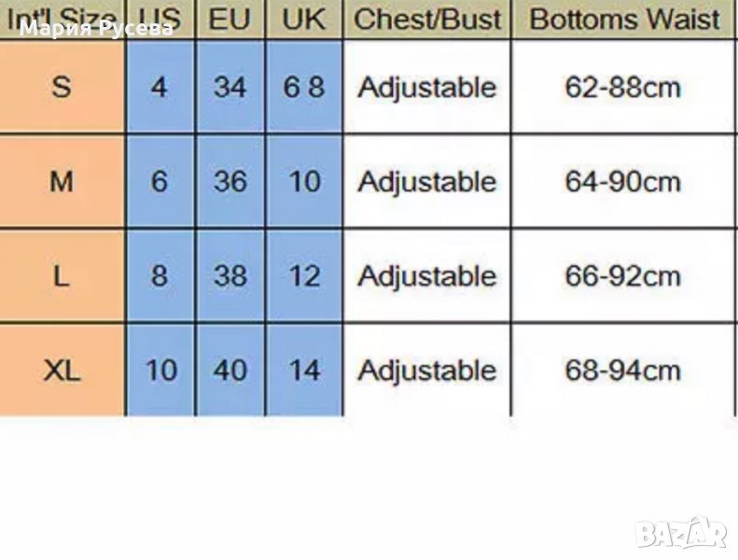Screen dimensions: 738x560
Task: Click UK size 12 cell
Action: tap(304, 276)
